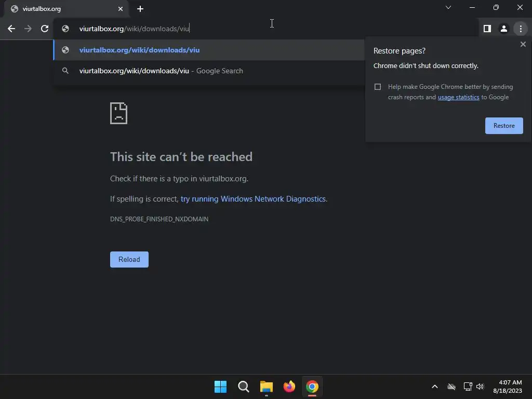
Task: Show hidden system tray icons
Action: pos(435,387)
